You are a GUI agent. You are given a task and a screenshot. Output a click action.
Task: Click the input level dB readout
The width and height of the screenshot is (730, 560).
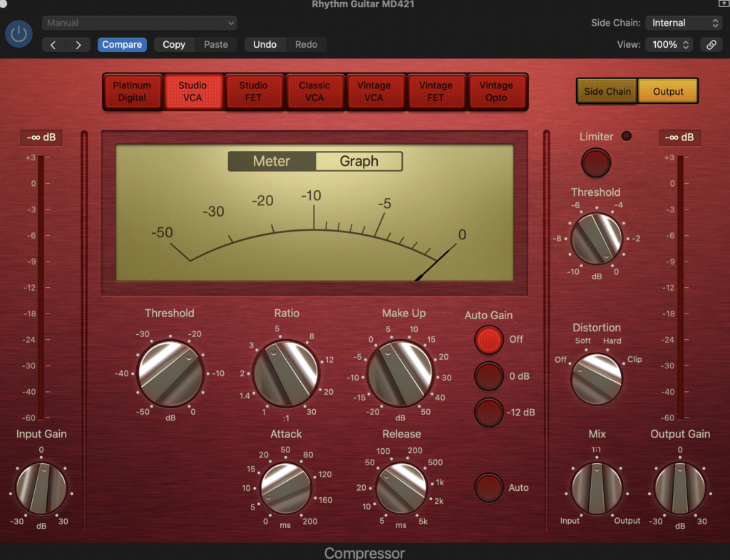click(41, 138)
